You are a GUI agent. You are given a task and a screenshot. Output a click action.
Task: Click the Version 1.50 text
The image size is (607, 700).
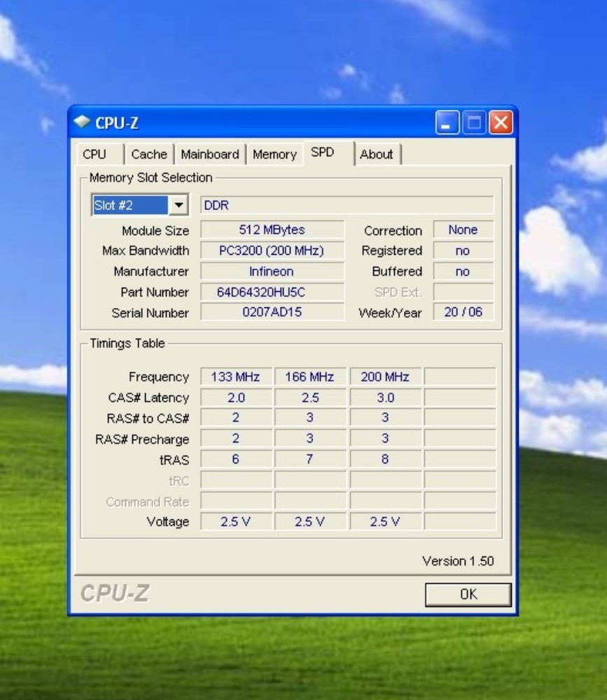[x=458, y=561]
